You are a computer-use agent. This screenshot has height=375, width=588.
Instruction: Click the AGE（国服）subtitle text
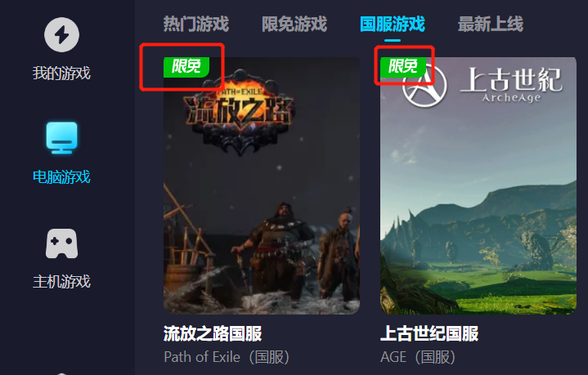[418, 357]
